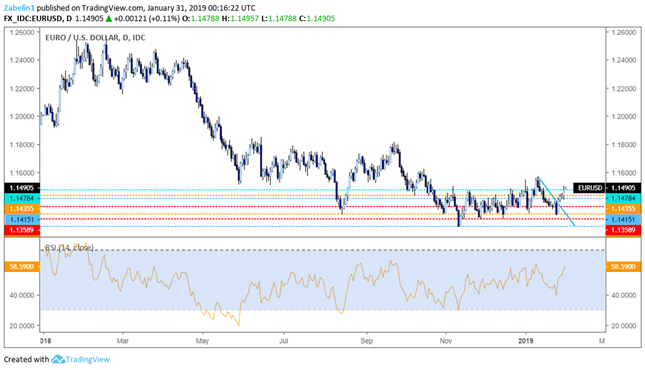Select the orange 1.14355 price label on left axis

[x=22, y=209]
